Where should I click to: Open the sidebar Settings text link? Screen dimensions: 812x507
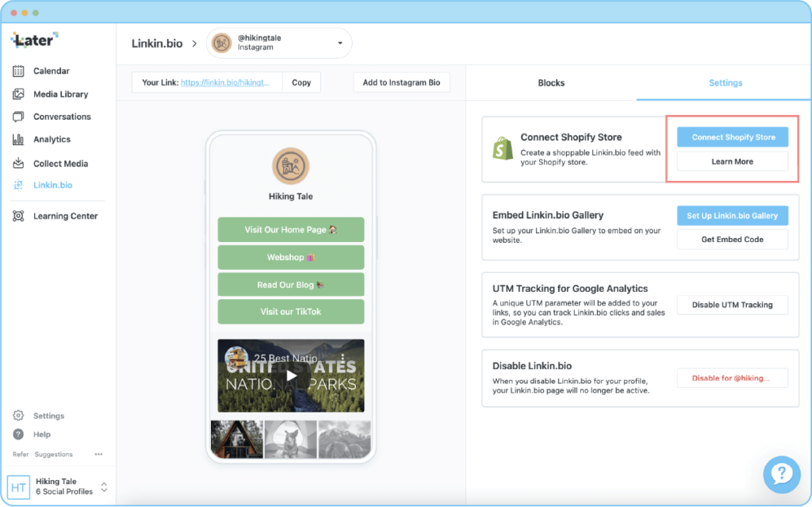48,416
